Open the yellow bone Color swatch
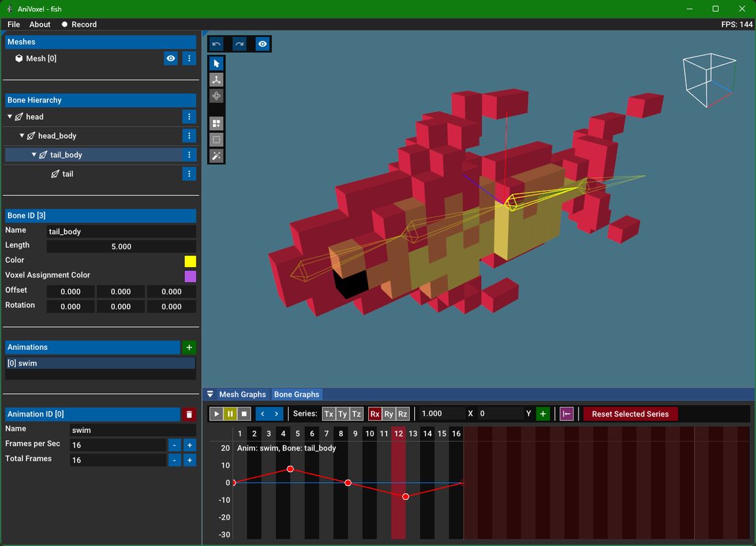 point(190,261)
